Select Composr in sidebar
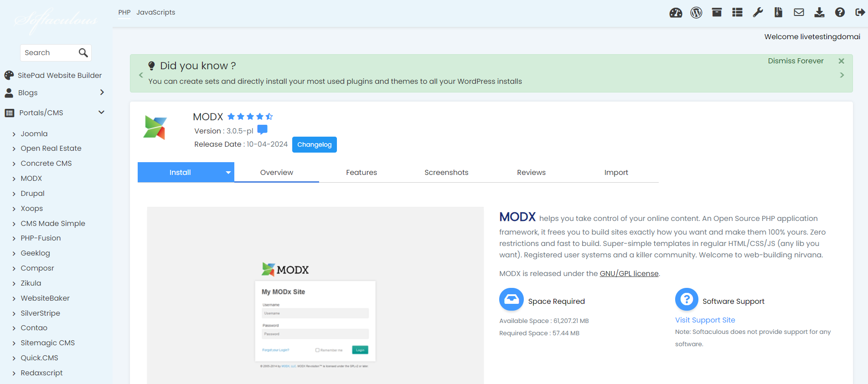868x384 pixels. click(x=37, y=268)
